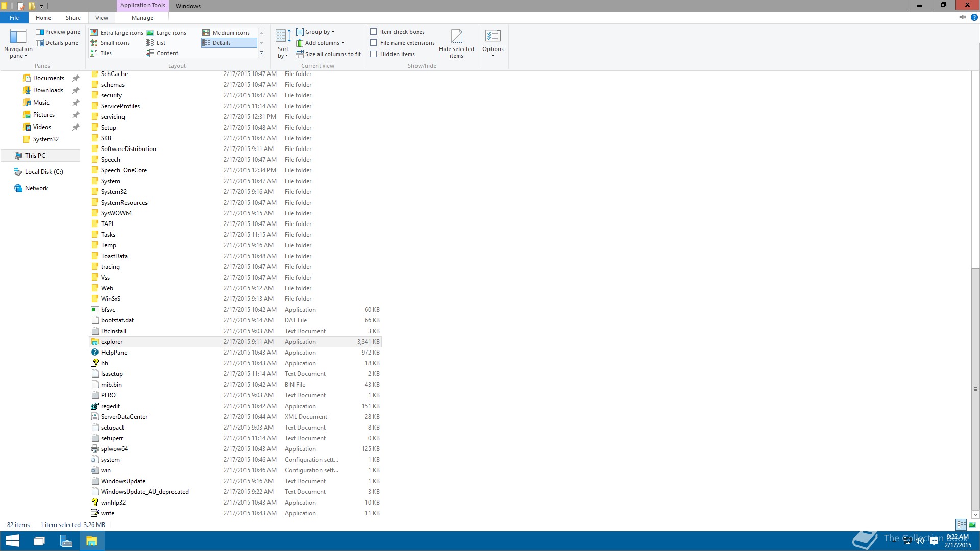Select the View ribbon tab
This screenshot has height=551, width=980.
[x=102, y=18]
